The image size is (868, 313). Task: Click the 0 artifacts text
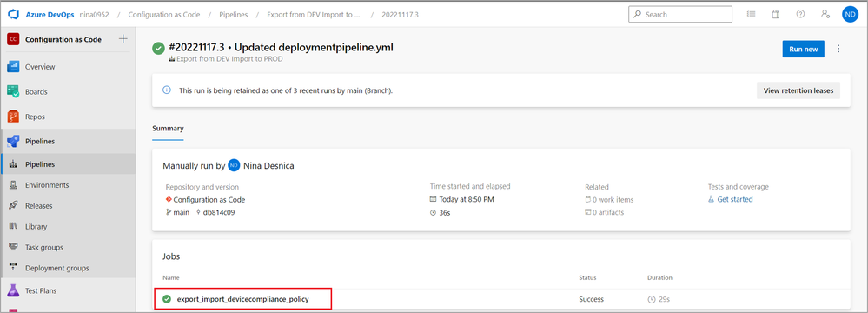[x=609, y=212]
